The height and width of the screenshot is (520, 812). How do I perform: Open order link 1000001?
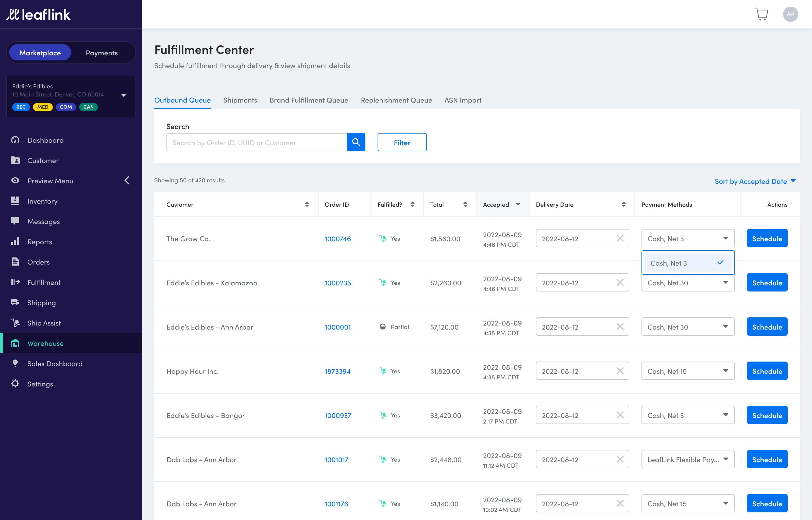coord(337,327)
